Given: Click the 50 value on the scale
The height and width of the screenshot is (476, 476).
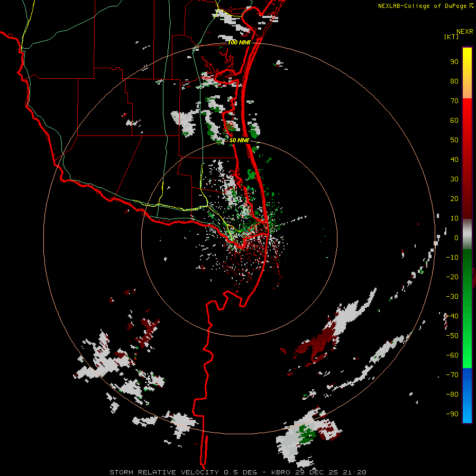Looking at the screenshot, I should 454,140.
